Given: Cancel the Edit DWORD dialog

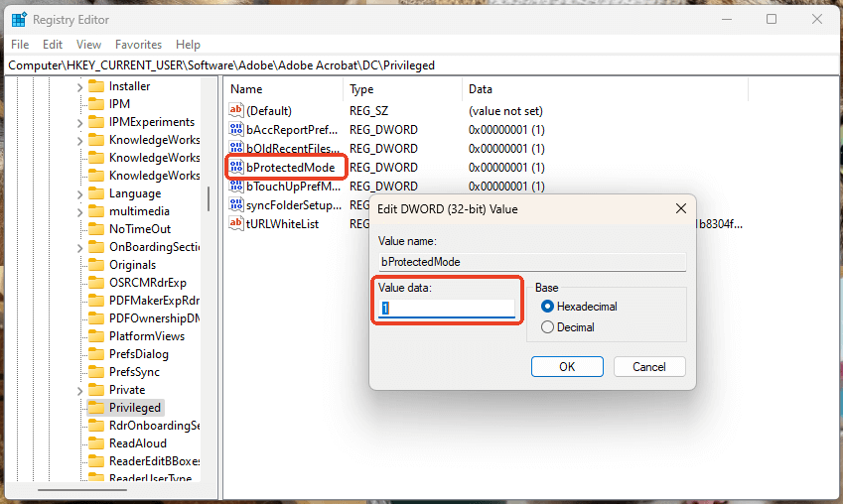Looking at the screenshot, I should [649, 366].
